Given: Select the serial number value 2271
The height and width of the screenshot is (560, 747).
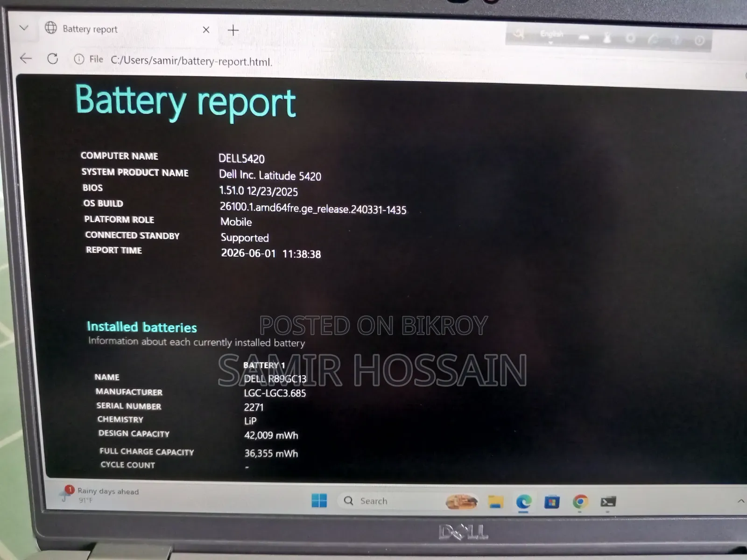Looking at the screenshot, I should 254,407.
